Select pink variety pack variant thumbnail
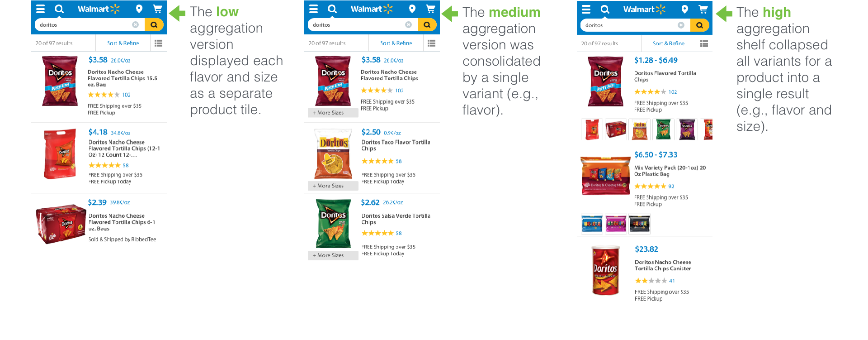Screen dimensions: 868x340 pyautogui.click(x=616, y=224)
